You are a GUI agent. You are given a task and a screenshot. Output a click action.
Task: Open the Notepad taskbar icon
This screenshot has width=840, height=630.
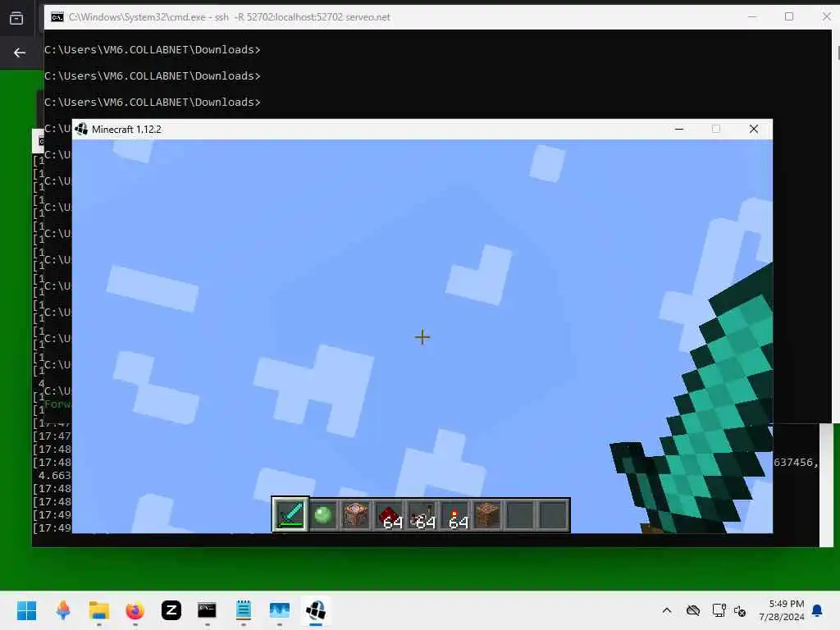[243, 610]
